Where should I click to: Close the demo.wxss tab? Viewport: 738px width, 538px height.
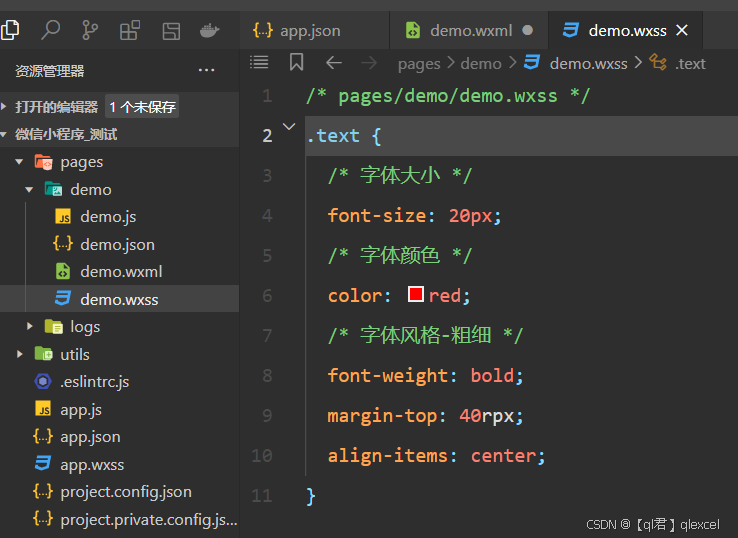point(682,31)
